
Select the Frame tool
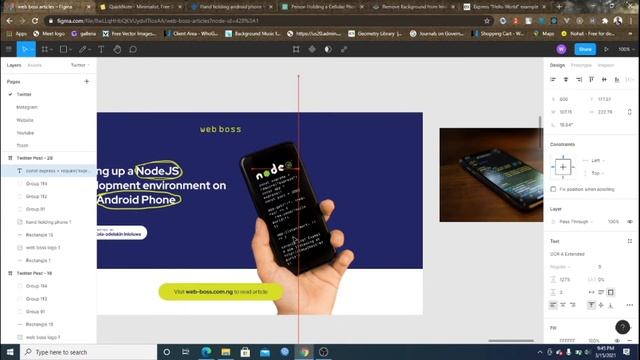(44, 49)
